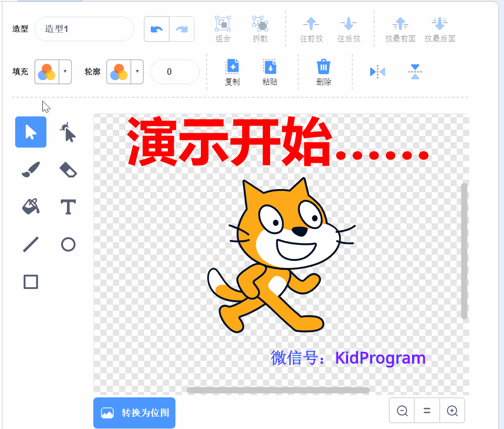
Task: Click the 组合 group icon
Action: point(223,29)
